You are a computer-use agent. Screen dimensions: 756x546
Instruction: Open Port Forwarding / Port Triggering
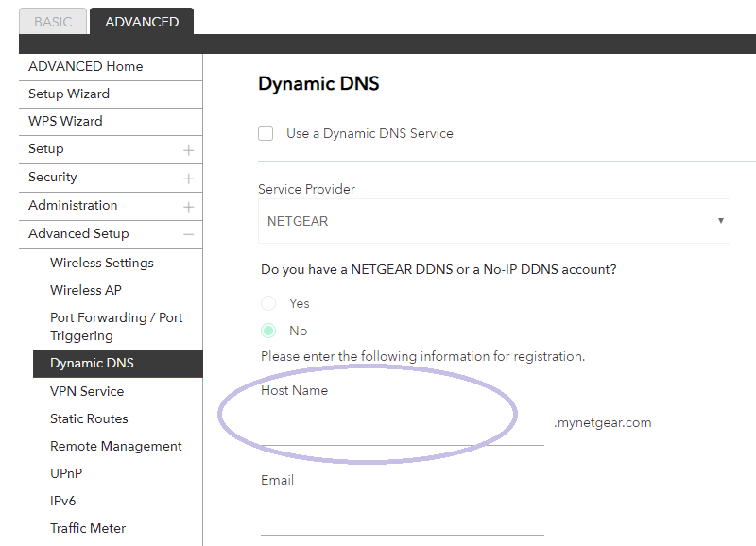(x=116, y=327)
